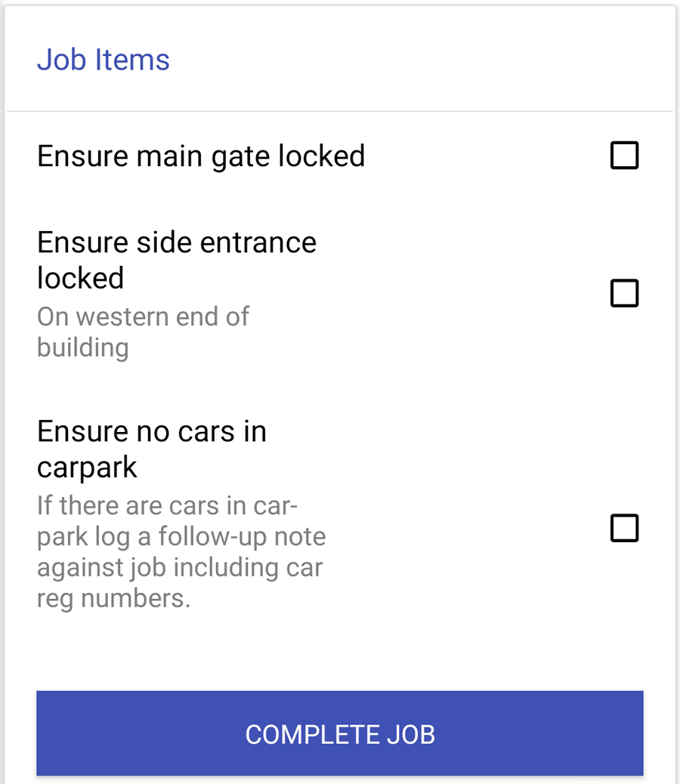This screenshot has width=680, height=784.
Task: Click the word locked under side entrance
Action: pos(81,278)
